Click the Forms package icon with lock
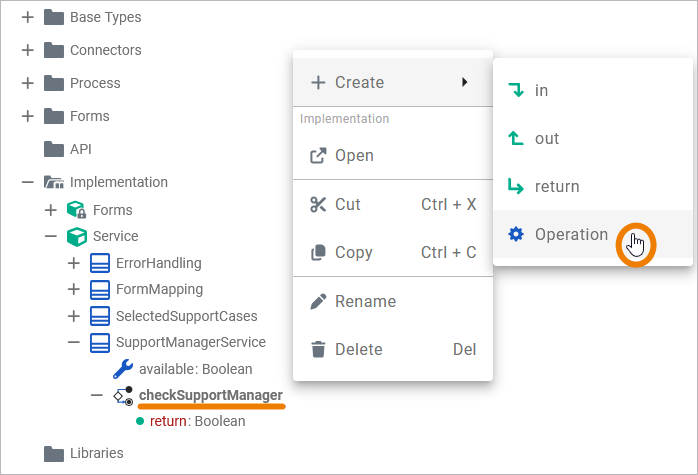 [77, 210]
